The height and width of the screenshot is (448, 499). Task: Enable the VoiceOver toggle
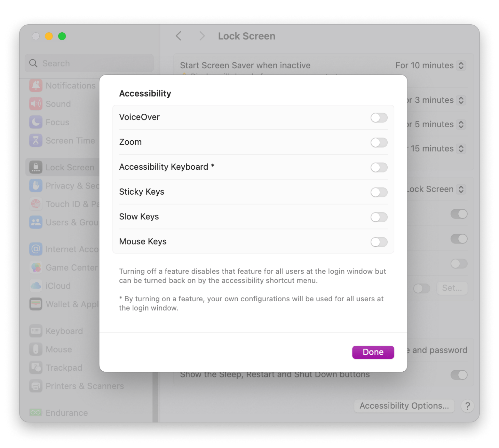coord(379,118)
